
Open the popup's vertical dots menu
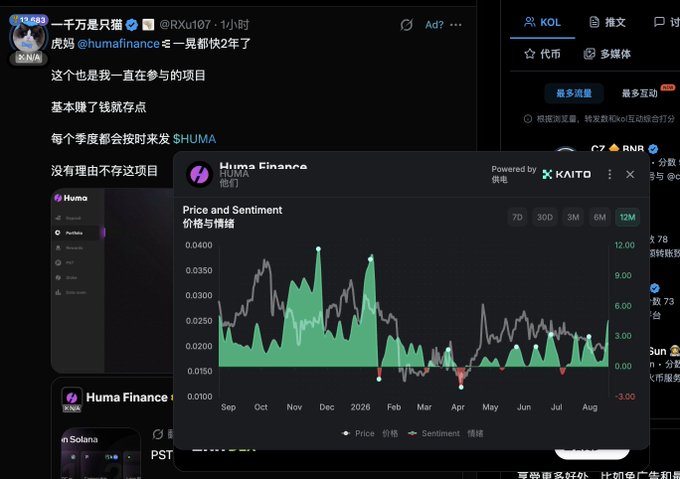tap(610, 174)
